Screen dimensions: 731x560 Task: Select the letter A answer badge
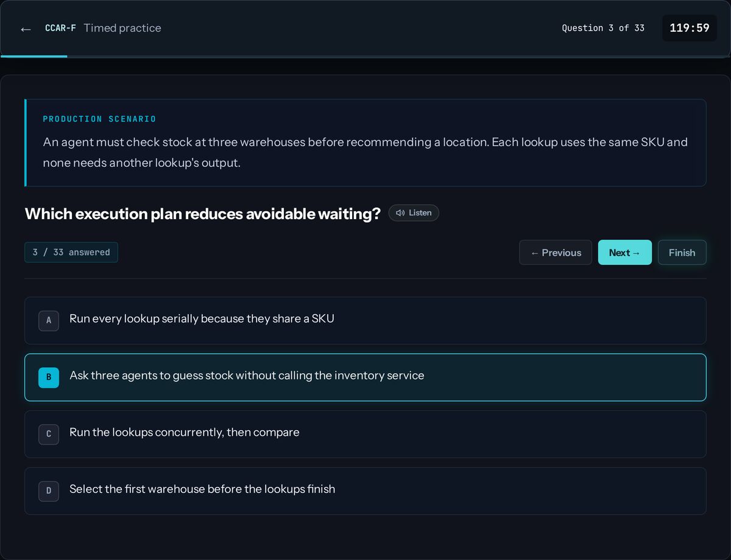click(x=49, y=321)
